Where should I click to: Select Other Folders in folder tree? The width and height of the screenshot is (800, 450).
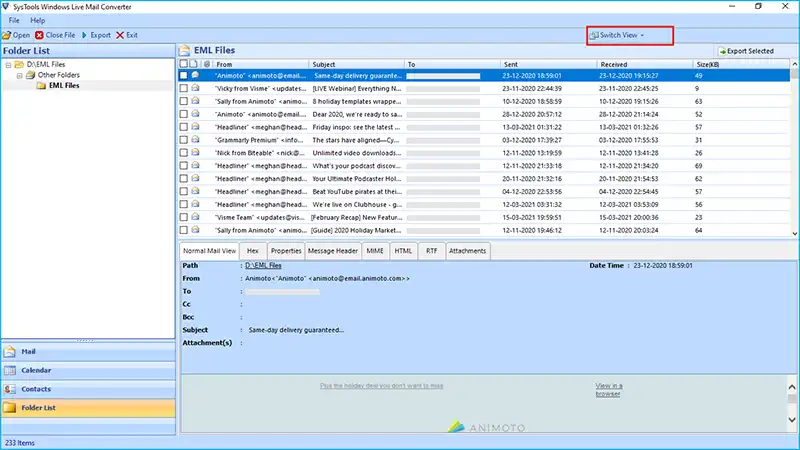click(x=59, y=75)
